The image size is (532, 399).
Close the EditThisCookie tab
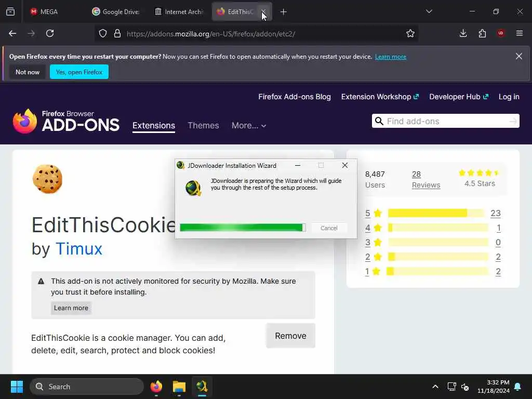263,11
